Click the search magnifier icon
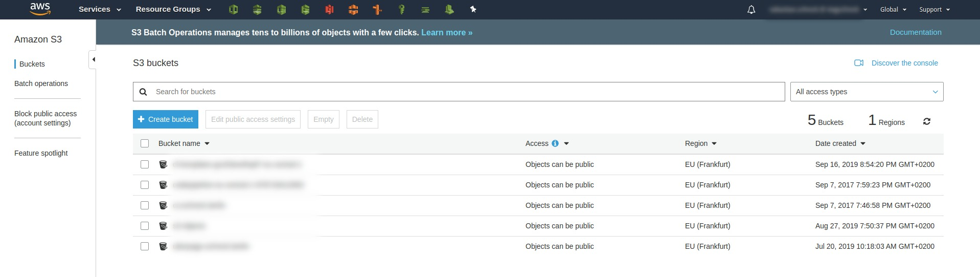Screen dimensions: 980x277 144,92
